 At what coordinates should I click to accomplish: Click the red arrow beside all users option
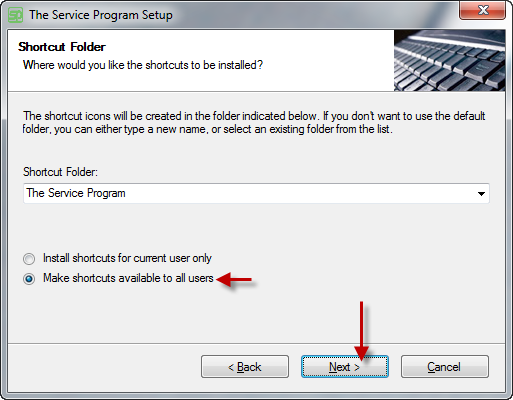pos(234,279)
